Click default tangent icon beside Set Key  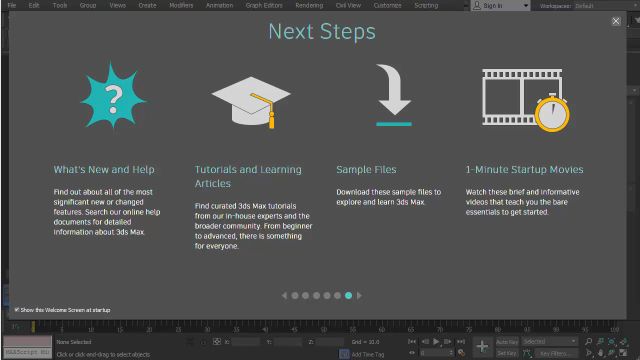[527, 353]
